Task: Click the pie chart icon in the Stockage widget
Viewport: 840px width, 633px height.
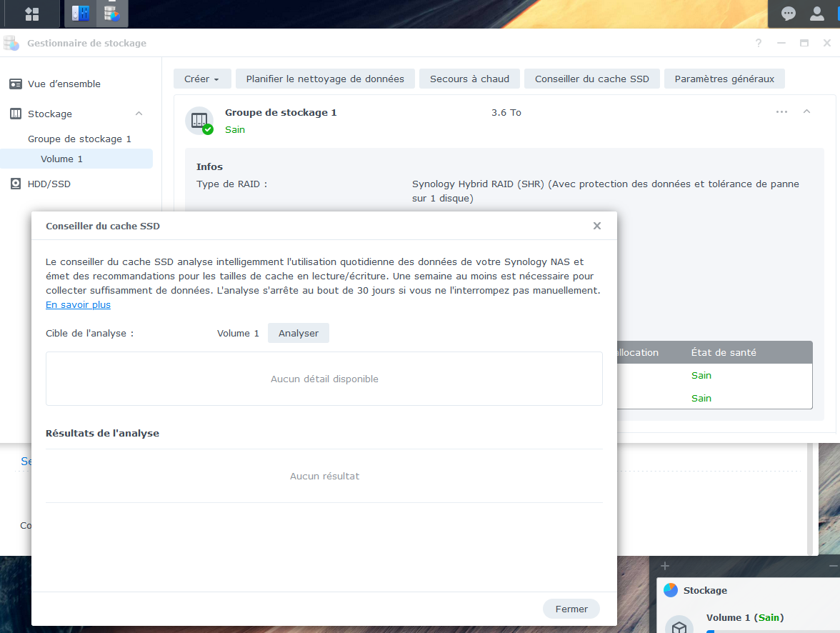Action: [x=671, y=590]
